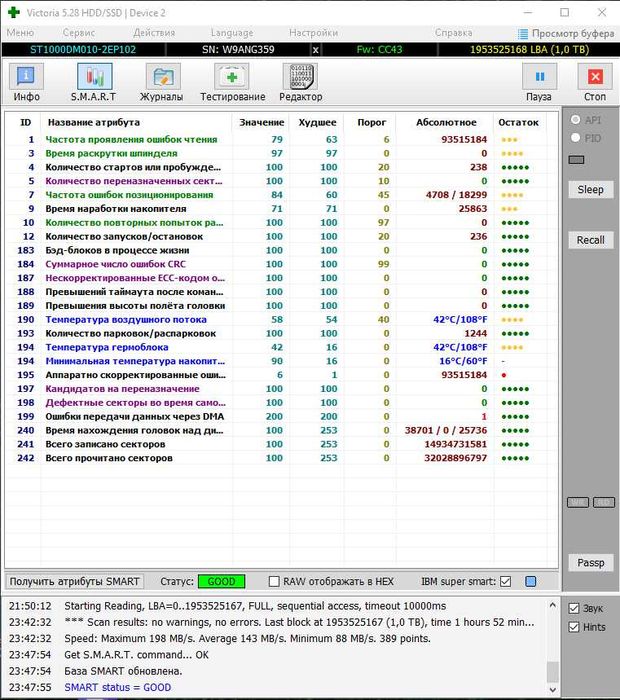
Task: Open the Журналы logs view
Action: pos(162,83)
